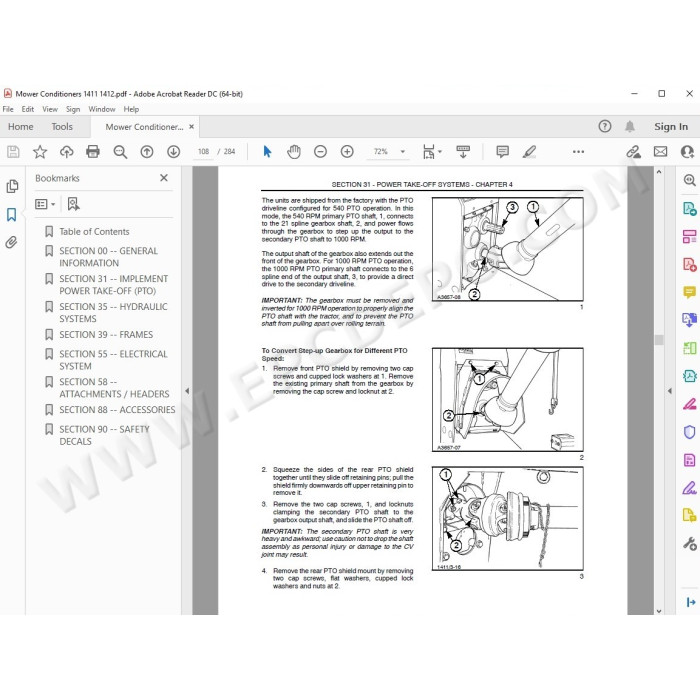Select the Hand pan tool

tap(294, 152)
